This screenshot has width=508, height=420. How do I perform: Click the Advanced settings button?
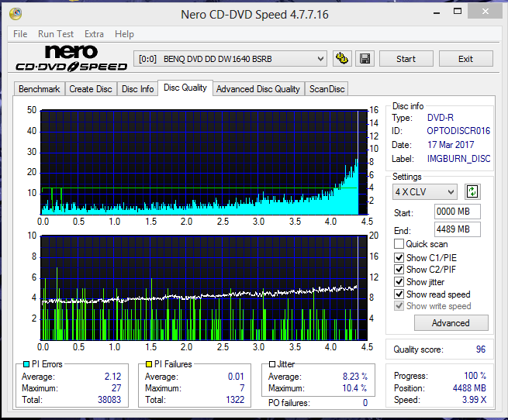[x=451, y=323]
